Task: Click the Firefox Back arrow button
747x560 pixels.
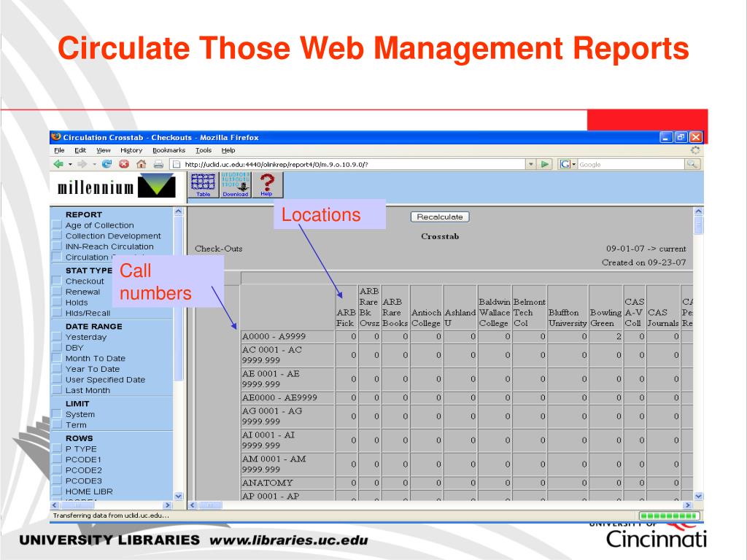Action: coord(58,164)
